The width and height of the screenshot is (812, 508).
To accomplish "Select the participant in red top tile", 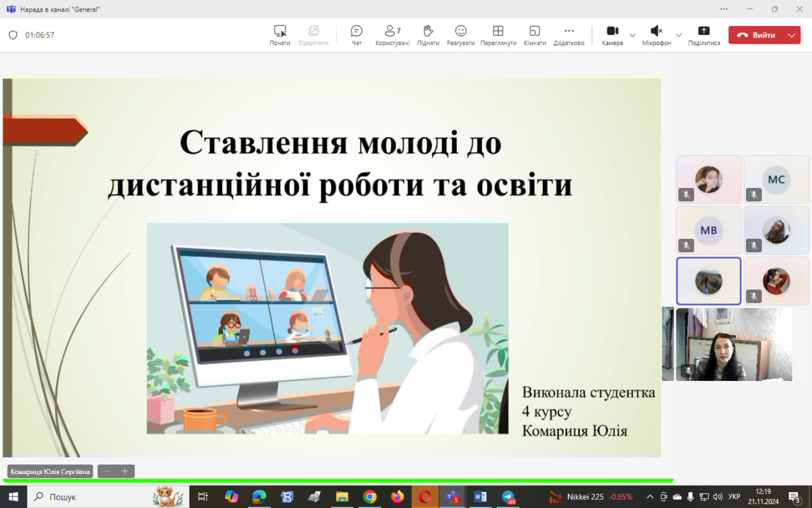I will point(776,281).
